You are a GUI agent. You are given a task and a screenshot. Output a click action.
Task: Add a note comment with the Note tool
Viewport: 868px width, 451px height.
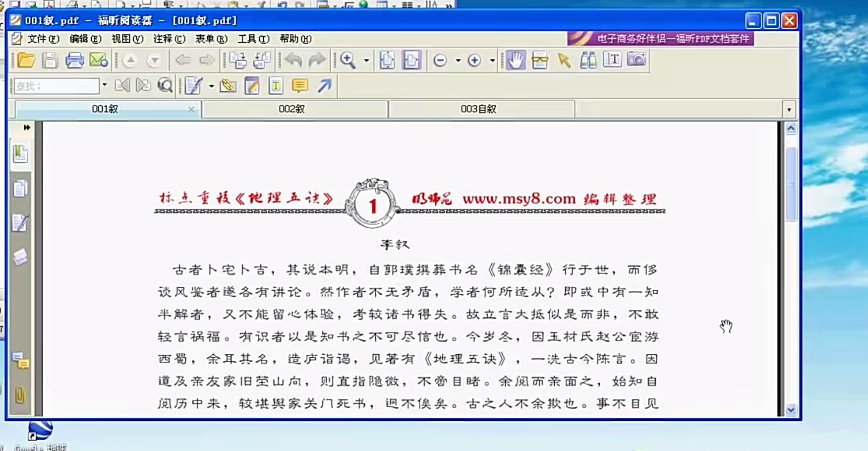[300, 85]
